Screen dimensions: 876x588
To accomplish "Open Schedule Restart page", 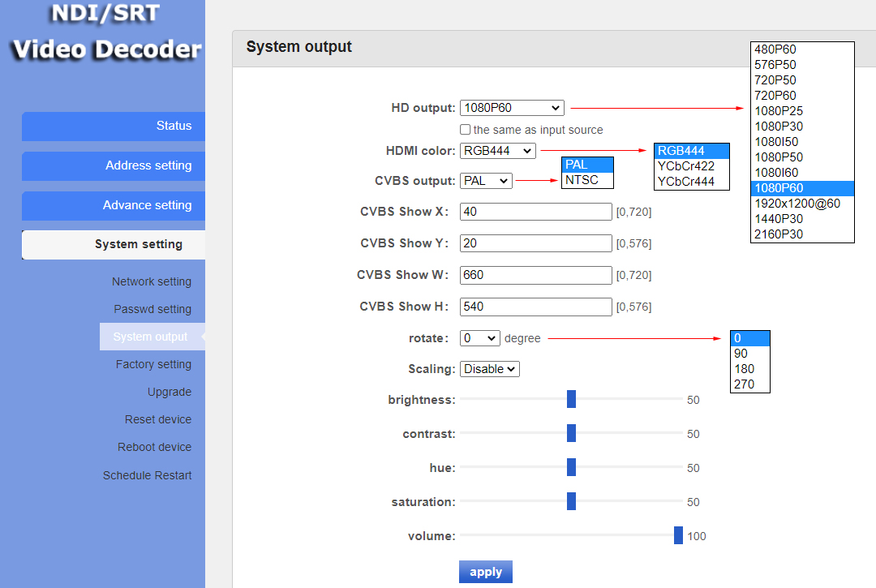I will 147,475.
